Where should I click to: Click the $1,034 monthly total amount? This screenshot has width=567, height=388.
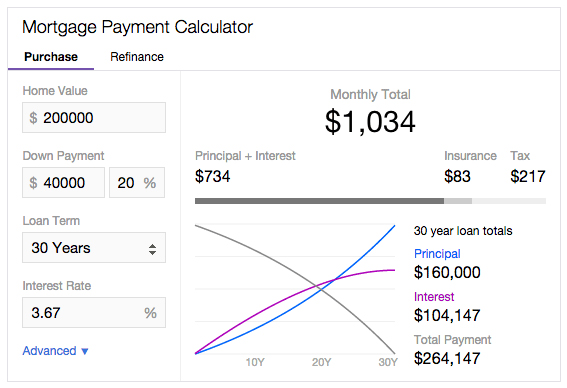click(x=370, y=122)
